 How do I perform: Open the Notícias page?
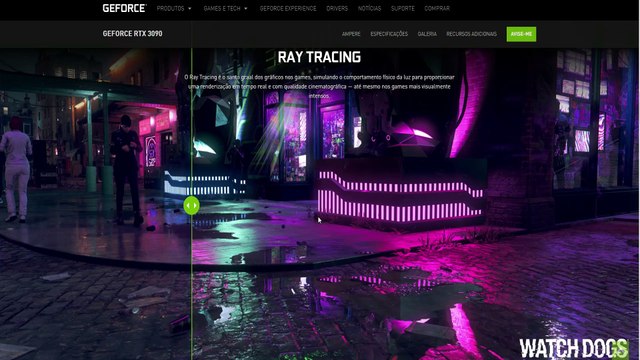[369, 8]
